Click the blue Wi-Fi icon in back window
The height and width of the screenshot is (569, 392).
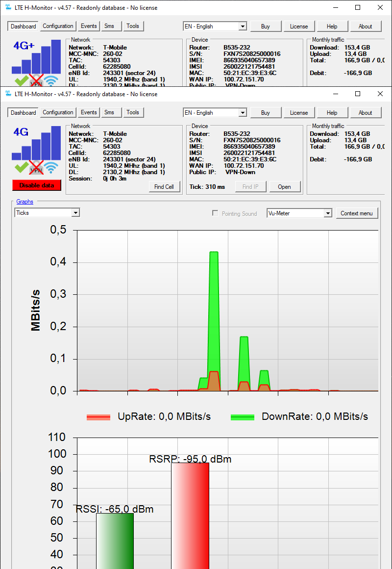coord(52,81)
